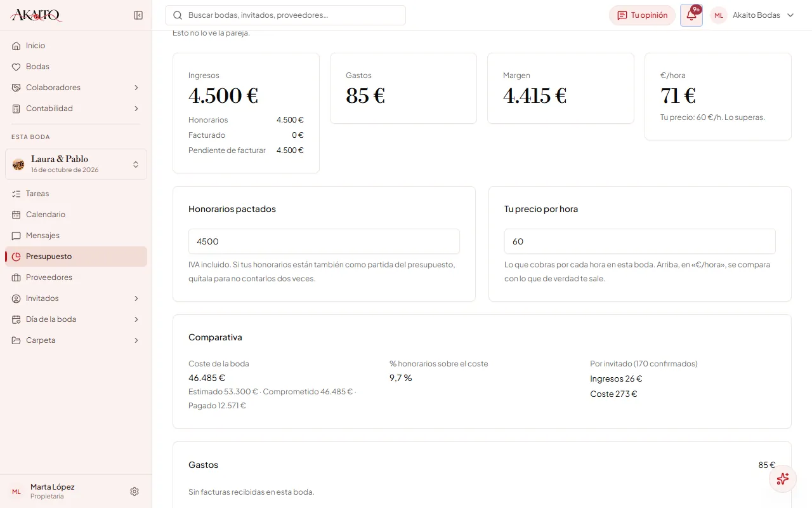Collapse the sidebar panel icon
Image resolution: width=812 pixels, height=508 pixels.
click(x=138, y=15)
